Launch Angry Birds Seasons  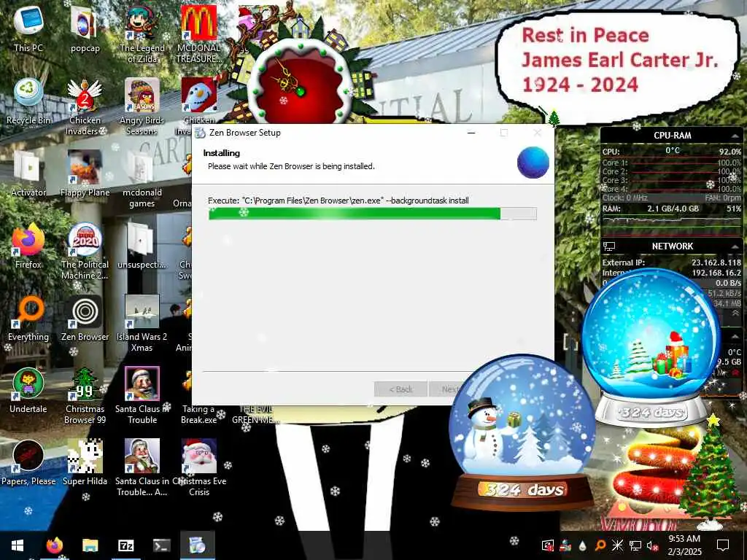point(142,106)
